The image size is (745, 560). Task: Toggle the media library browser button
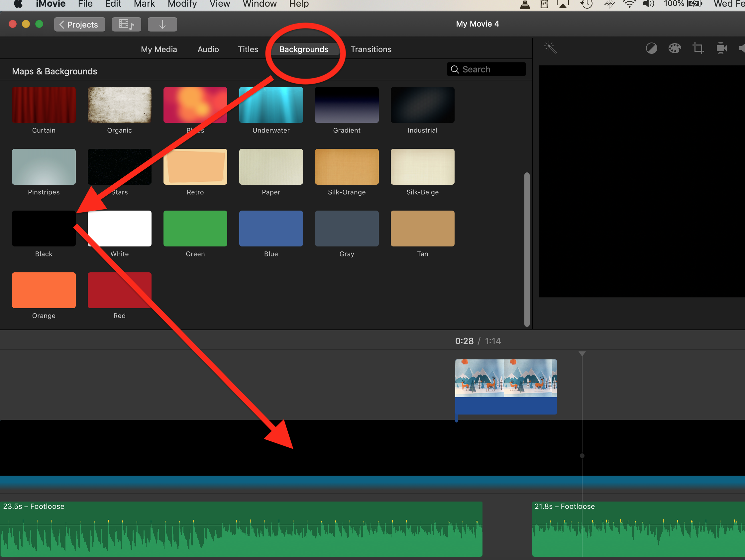click(x=126, y=25)
